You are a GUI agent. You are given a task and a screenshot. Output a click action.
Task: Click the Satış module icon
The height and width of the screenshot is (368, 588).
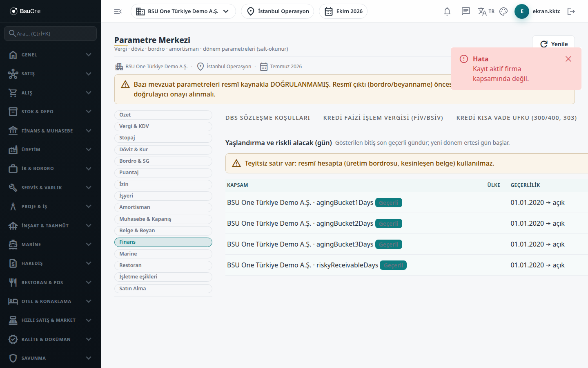13,74
